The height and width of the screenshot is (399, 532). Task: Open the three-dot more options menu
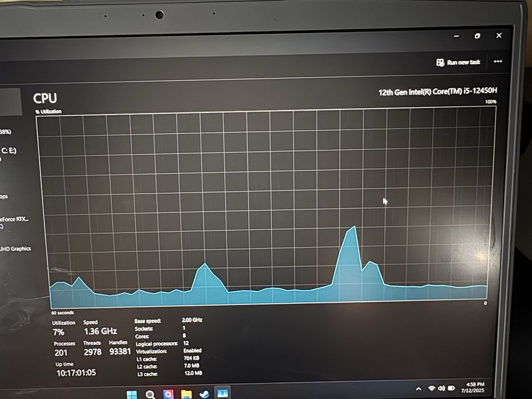tap(498, 62)
